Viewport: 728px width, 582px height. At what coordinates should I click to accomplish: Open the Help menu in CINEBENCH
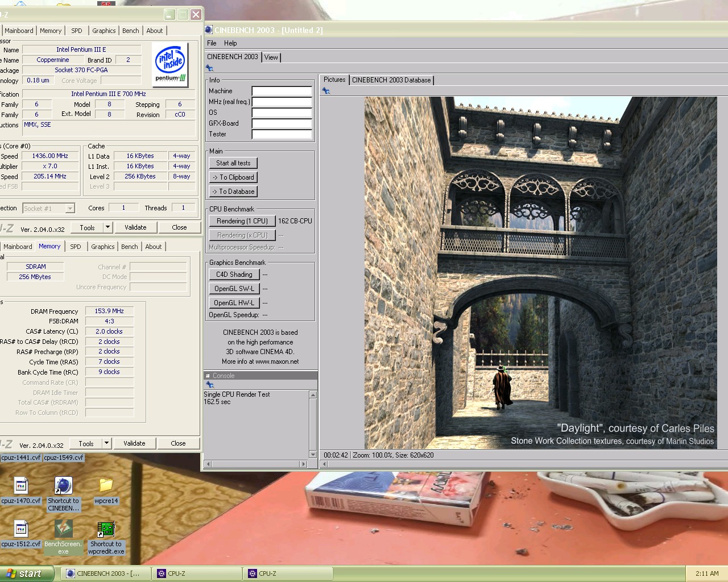[230, 43]
